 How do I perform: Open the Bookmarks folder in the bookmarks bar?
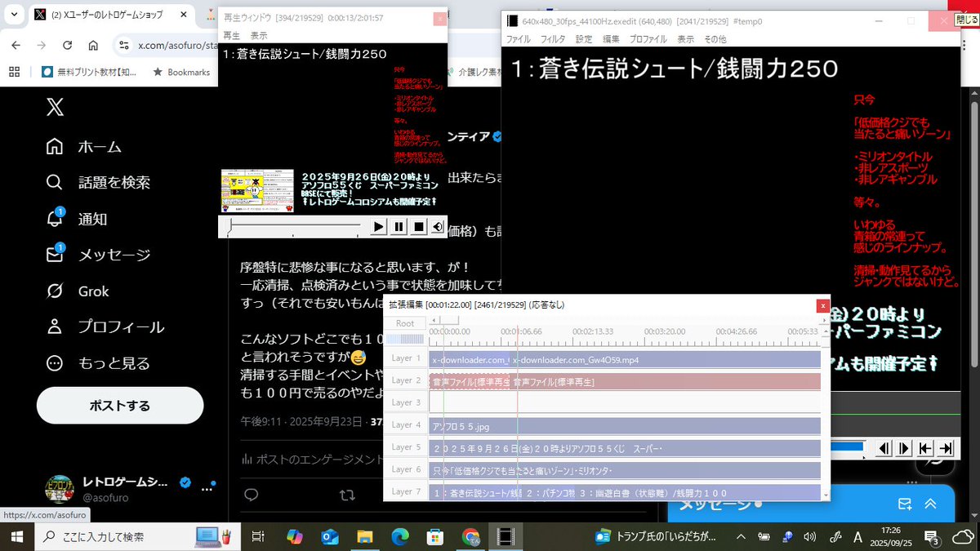tap(180, 72)
